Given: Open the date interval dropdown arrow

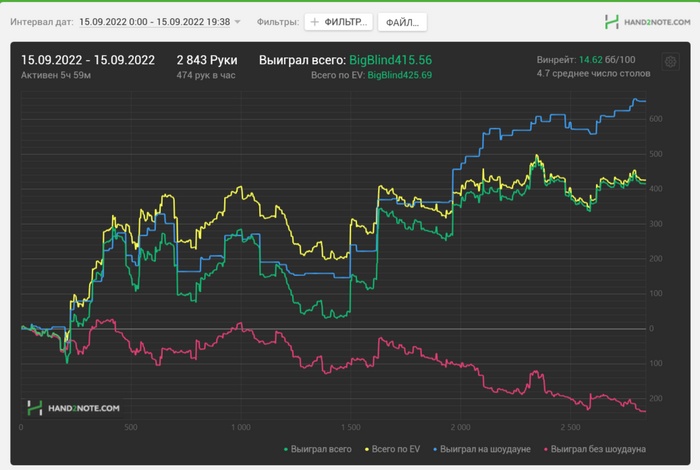Looking at the screenshot, I should [238, 22].
